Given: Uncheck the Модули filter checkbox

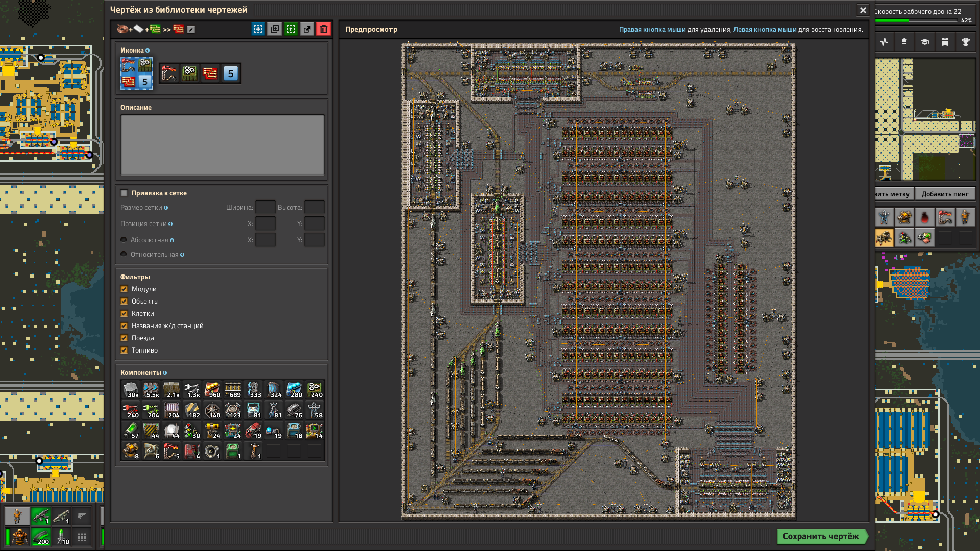Looking at the screenshot, I should (x=124, y=289).
